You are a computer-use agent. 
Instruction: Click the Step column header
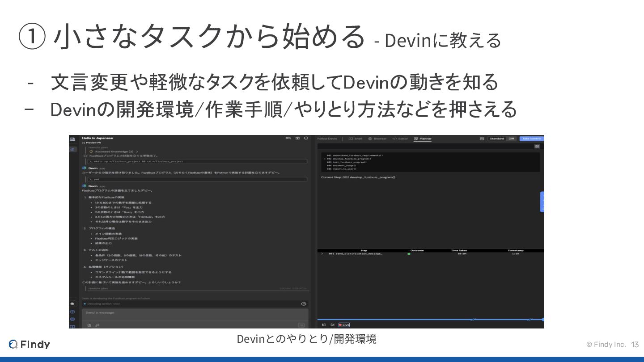click(364, 250)
